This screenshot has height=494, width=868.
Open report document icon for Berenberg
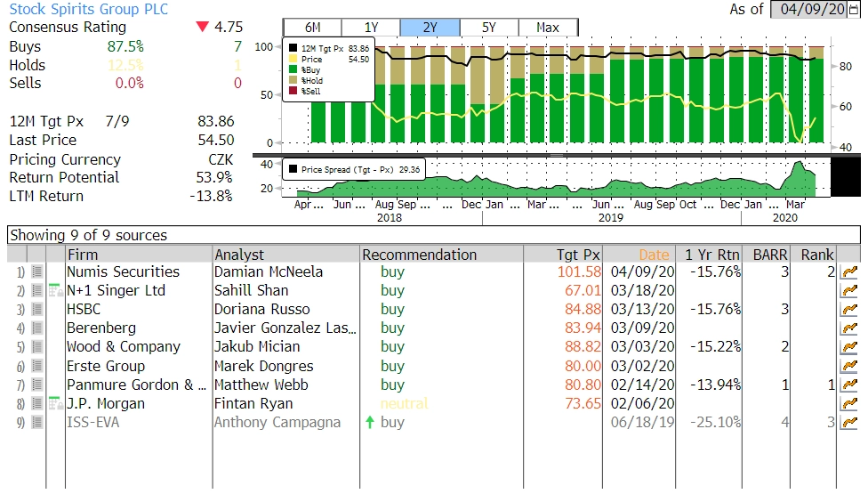(37, 328)
